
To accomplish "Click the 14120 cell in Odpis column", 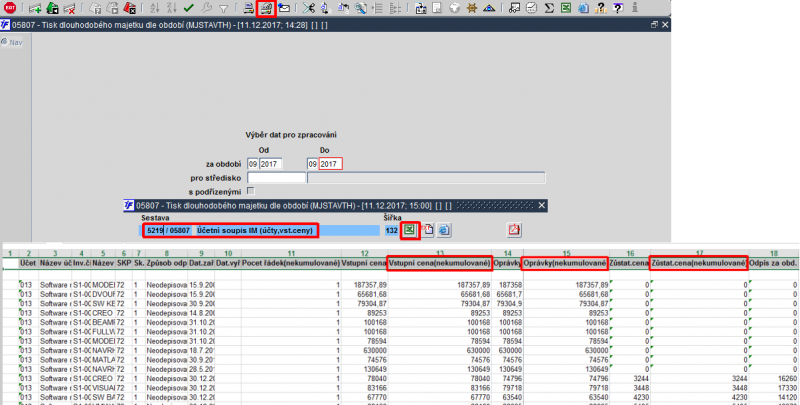I will click(x=773, y=397).
